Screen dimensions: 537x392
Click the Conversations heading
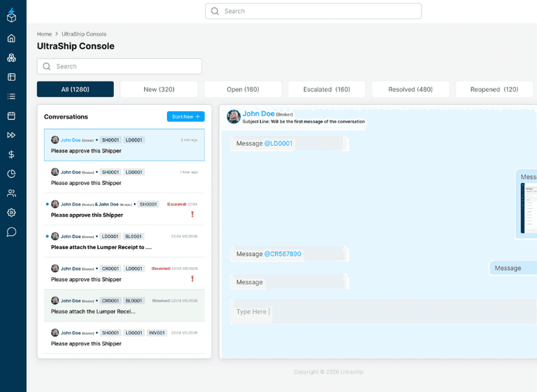66,117
